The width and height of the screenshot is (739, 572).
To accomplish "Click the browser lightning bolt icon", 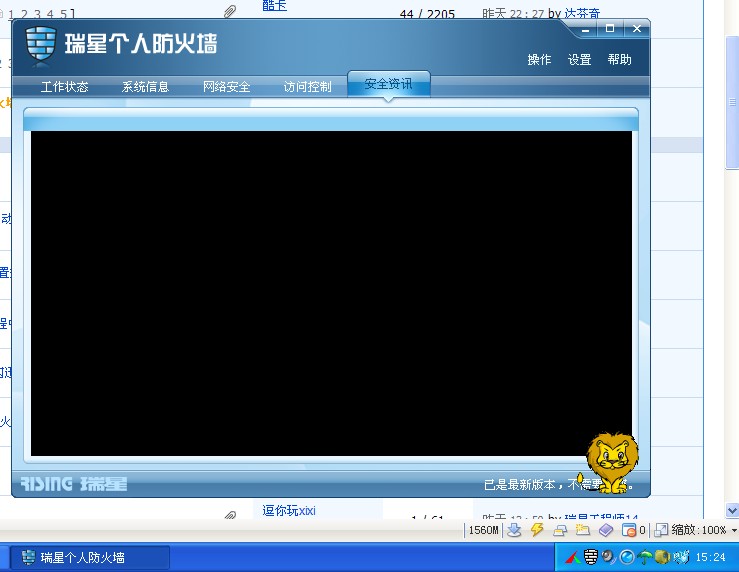I will (x=537, y=530).
